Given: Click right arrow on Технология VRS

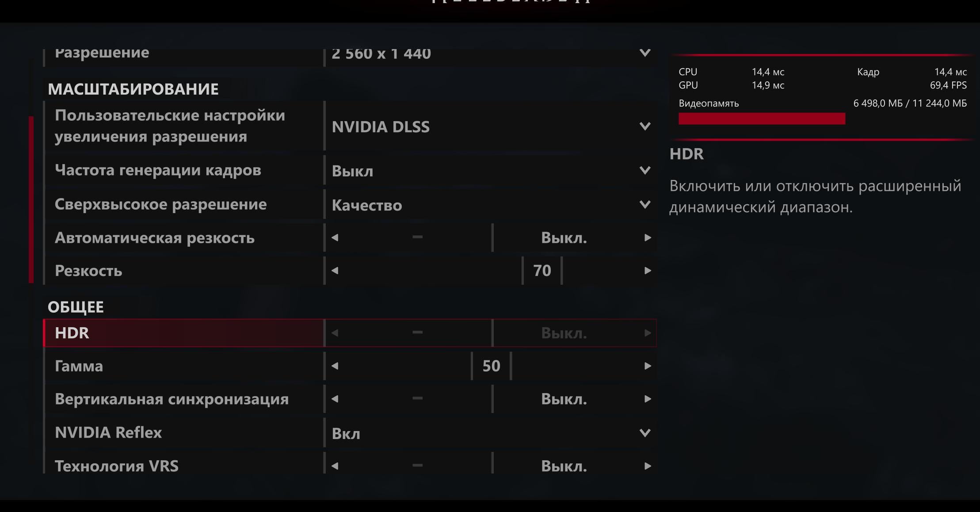Looking at the screenshot, I should coord(648,466).
